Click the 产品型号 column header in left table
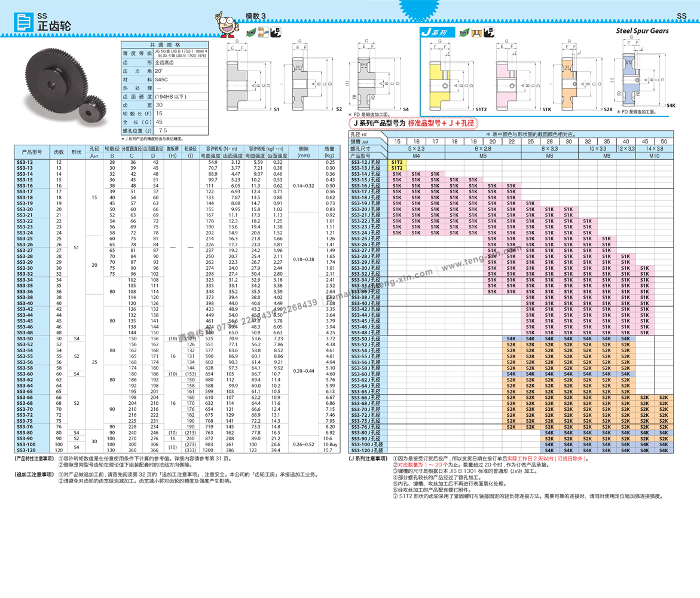Image resolution: width=700 pixels, height=598 pixels. [x=32, y=152]
